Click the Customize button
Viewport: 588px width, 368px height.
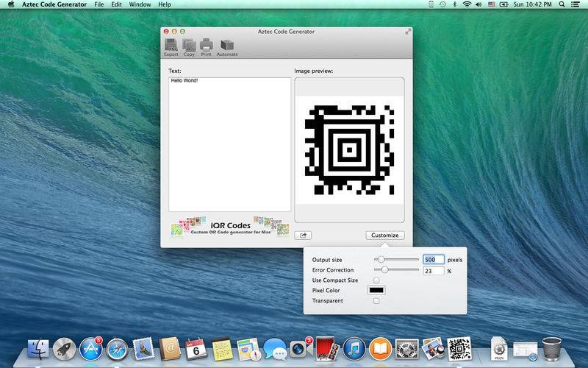click(x=384, y=236)
